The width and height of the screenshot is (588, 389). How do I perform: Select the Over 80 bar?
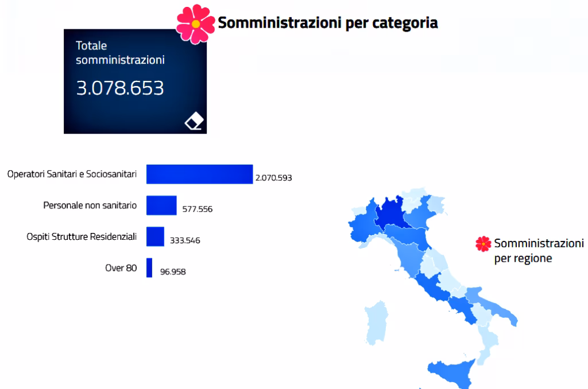point(149,267)
